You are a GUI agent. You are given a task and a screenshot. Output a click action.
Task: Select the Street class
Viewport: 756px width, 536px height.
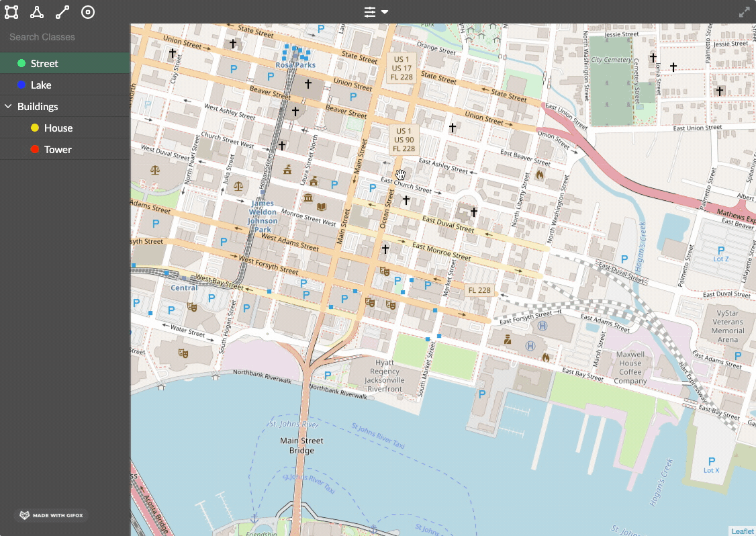[65, 63]
